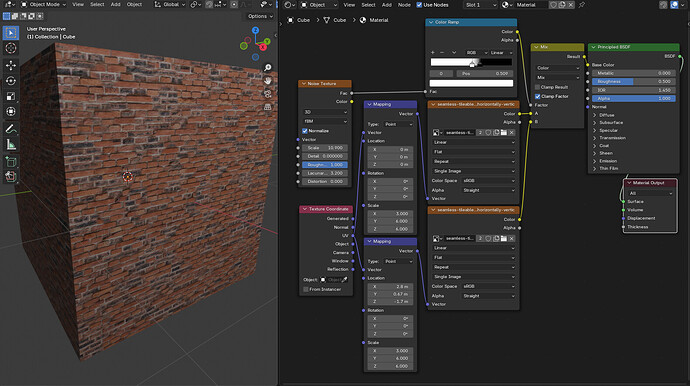The height and width of the screenshot is (386, 690).
Task: Open Object Mode dropdown in 3D viewport
Action: point(44,4)
